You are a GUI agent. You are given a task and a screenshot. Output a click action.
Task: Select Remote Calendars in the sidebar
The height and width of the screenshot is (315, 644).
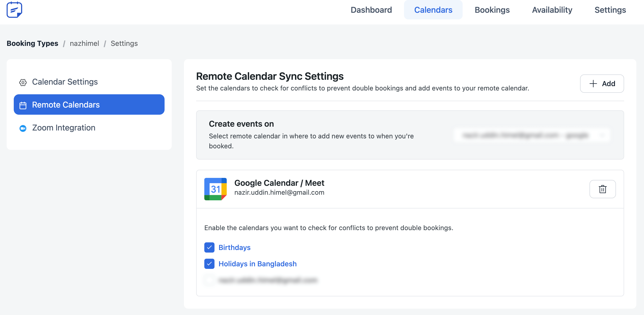tap(89, 104)
